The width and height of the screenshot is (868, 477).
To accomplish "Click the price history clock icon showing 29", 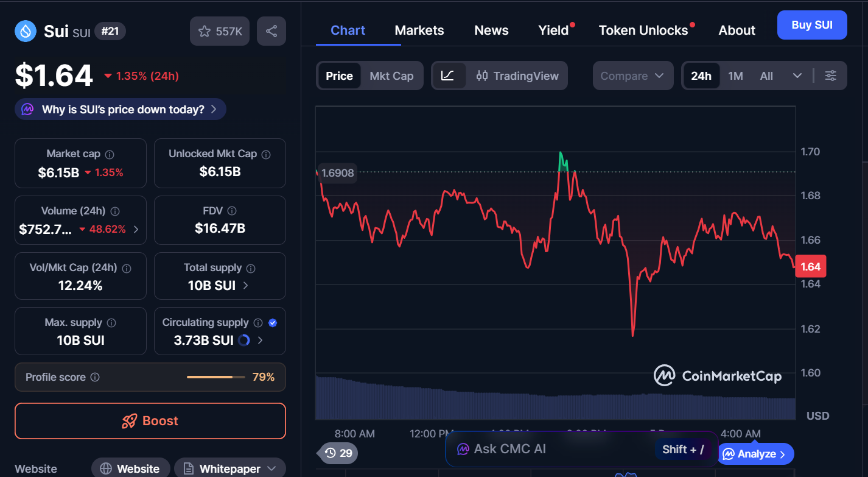I will coord(337,453).
